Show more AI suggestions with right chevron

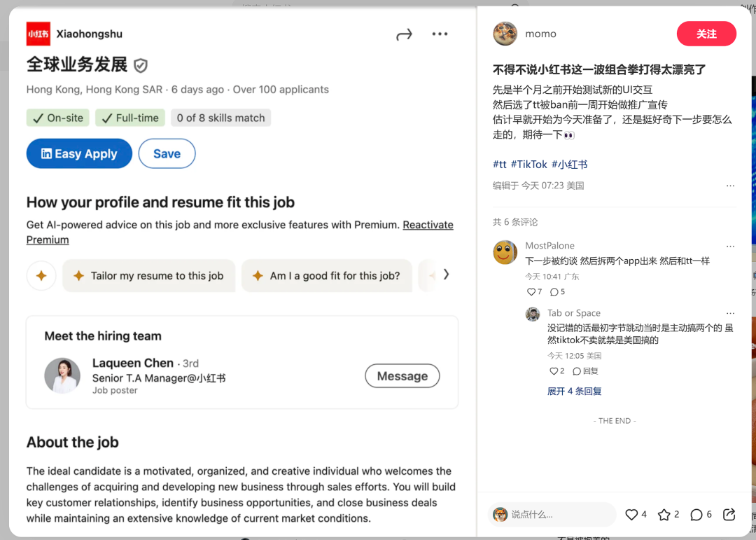point(447,275)
